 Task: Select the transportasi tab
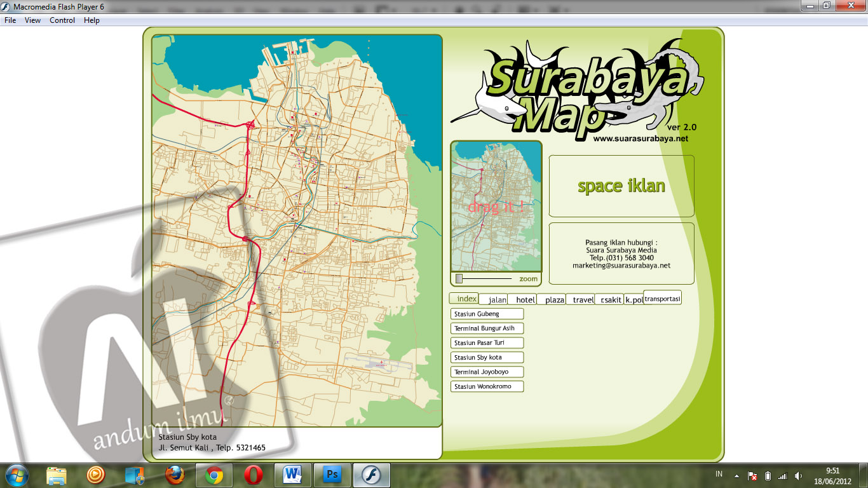pos(661,297)
